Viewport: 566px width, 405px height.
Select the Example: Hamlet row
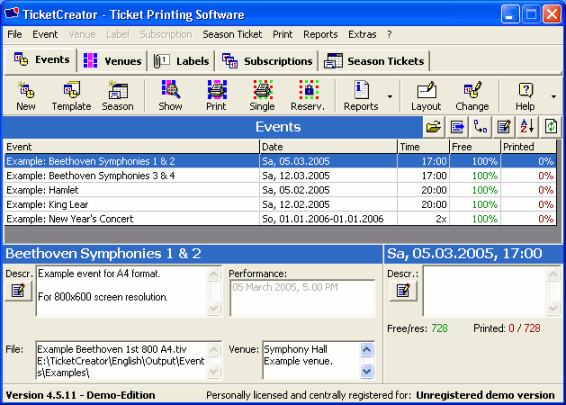[x=280, y=190]
